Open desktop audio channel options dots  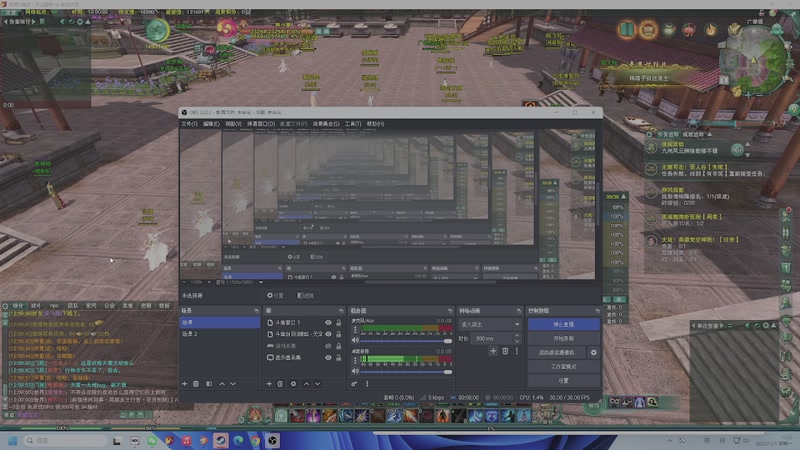pyautogui.click(x=355, y=360)
